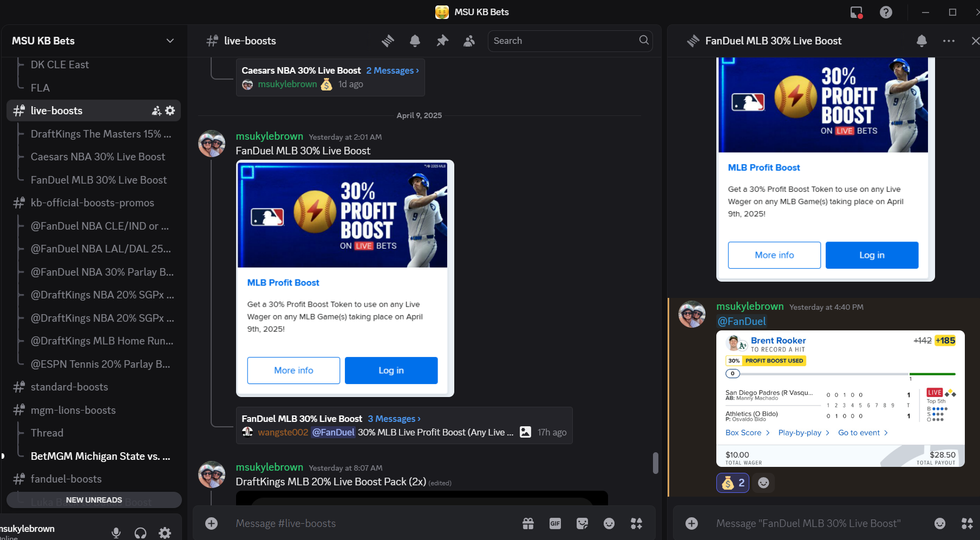Open pinned messages in live-boosts

tap(442, 41)
